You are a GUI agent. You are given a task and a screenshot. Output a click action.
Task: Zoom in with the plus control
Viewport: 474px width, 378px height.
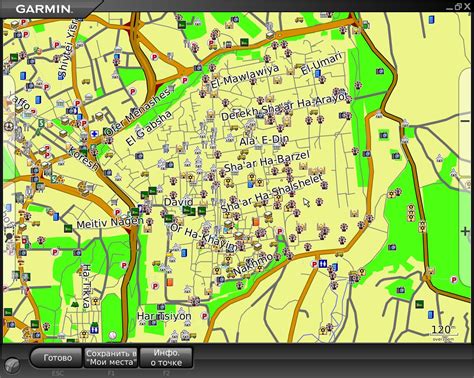tap(465, 231)
